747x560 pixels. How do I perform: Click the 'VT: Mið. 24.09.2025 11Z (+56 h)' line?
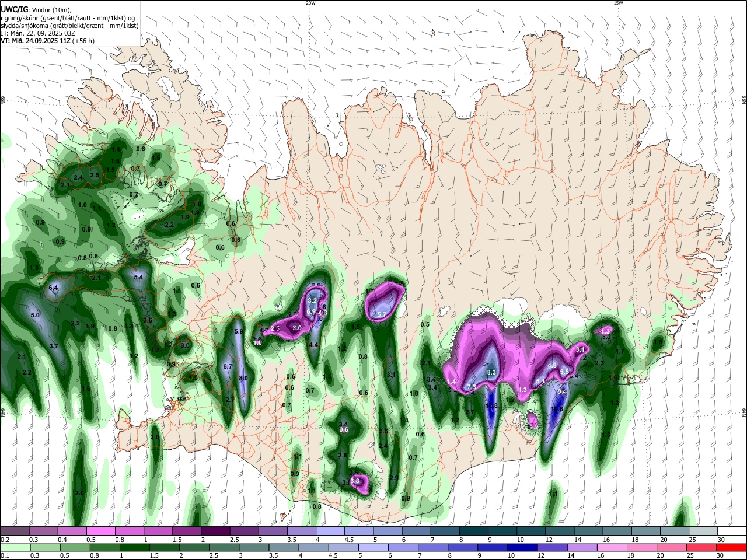[48, 41]
